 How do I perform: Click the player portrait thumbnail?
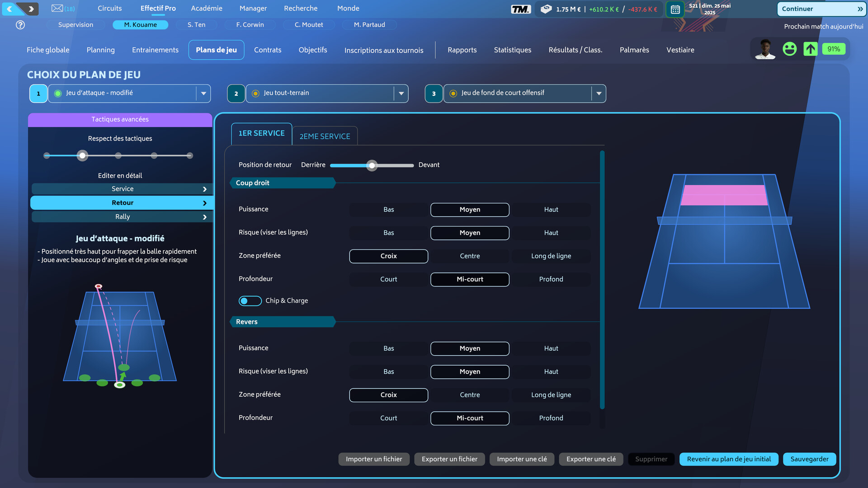(765, 49)
